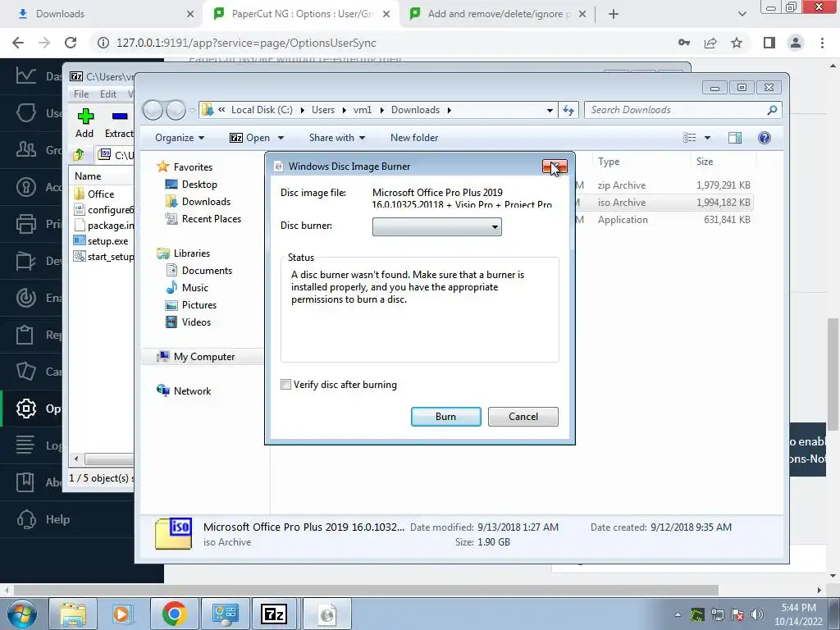Select Pictures library
840x630 pixels.
(199, 305)
